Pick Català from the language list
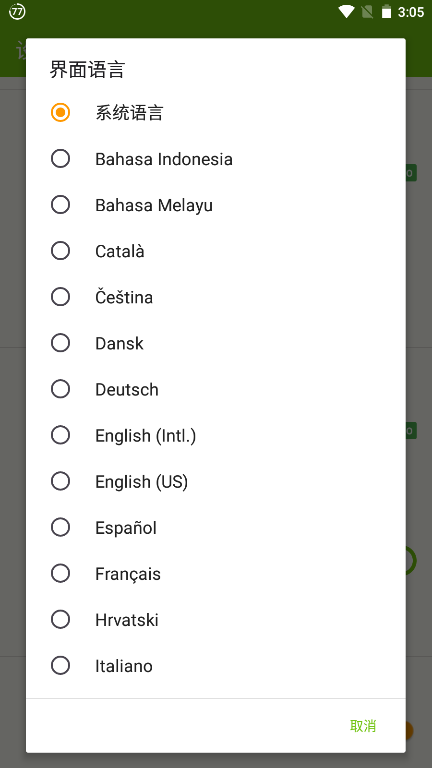The image size is (432, 768). (216, 251)
